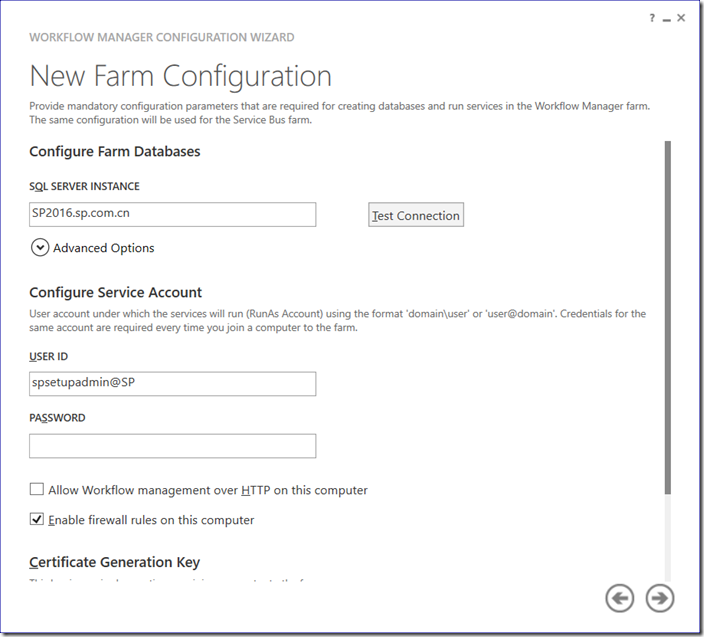Enable Allow Workflow management over HTTP checkbox
The height and width of the screenshot is (637, 704).
(37, 489)
